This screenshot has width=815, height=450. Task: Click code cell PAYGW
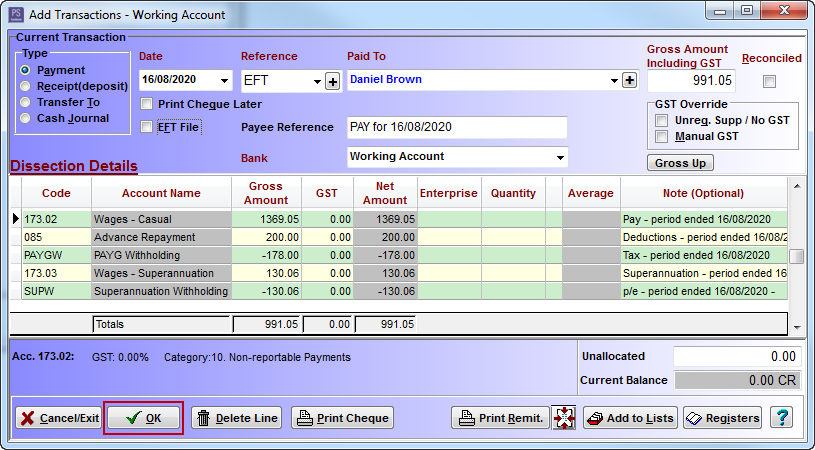coord(57,255)
